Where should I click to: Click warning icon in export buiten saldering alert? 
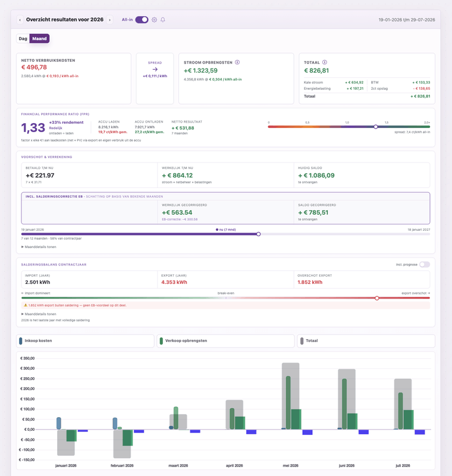[26, 305]
